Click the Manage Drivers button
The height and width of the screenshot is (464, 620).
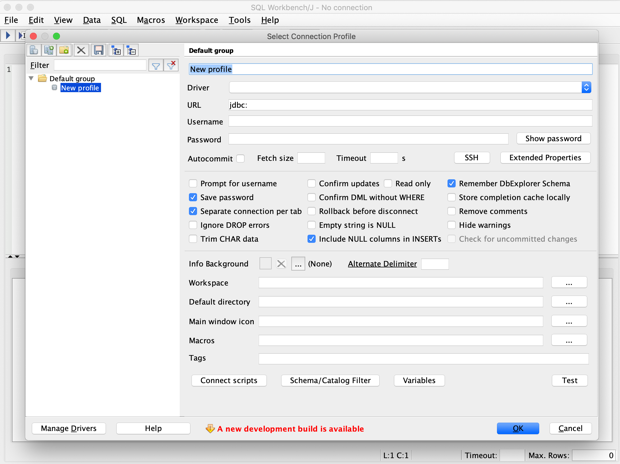pos(69,428)
